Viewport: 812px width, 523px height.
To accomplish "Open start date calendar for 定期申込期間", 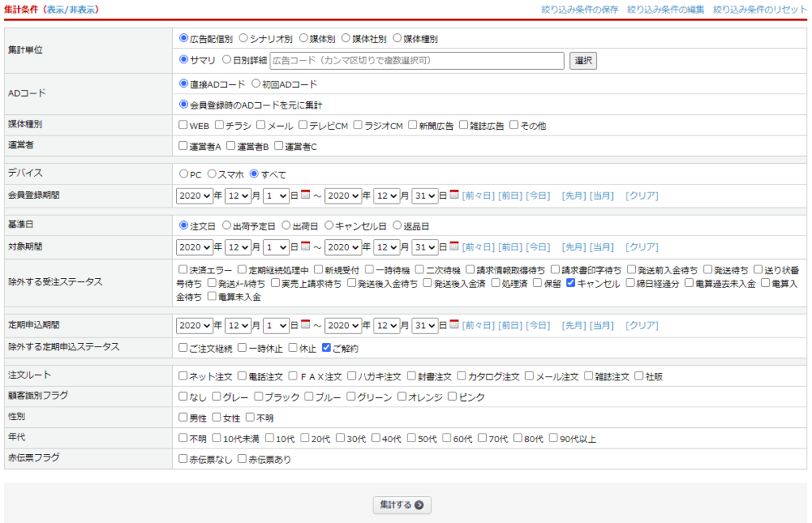I will [x=305, y=325].
